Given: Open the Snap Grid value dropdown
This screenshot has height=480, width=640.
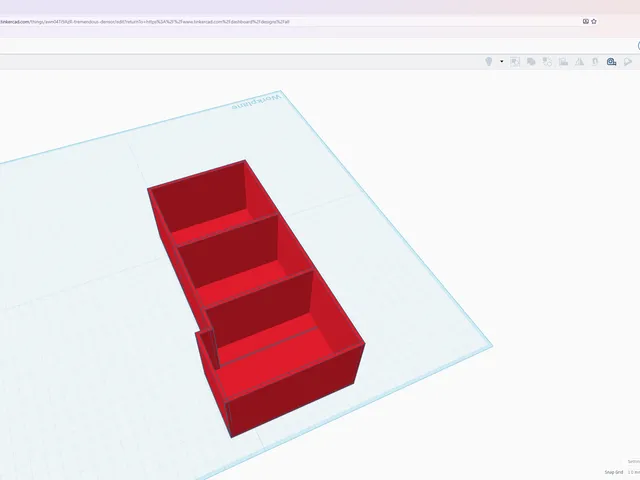Looking at the screenshot, I should [x=633, y=472].
